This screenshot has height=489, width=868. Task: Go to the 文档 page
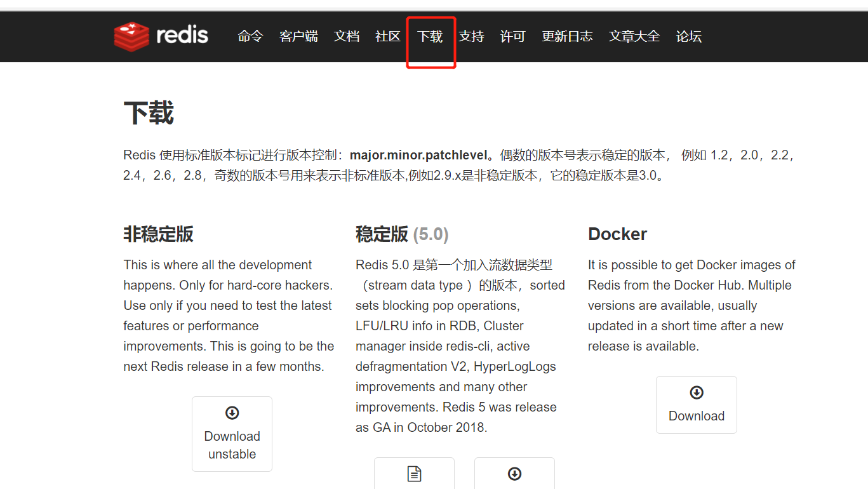coord(347,36)
